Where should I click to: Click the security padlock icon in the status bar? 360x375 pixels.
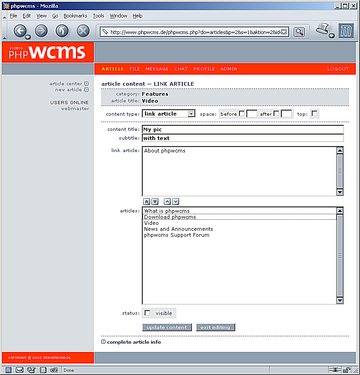click(x=346, y=370)
